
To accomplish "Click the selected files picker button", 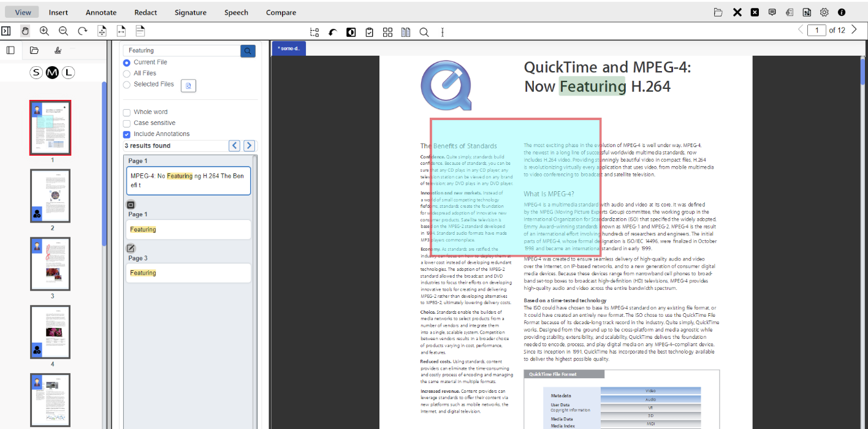I will click(x=188, y=86).
